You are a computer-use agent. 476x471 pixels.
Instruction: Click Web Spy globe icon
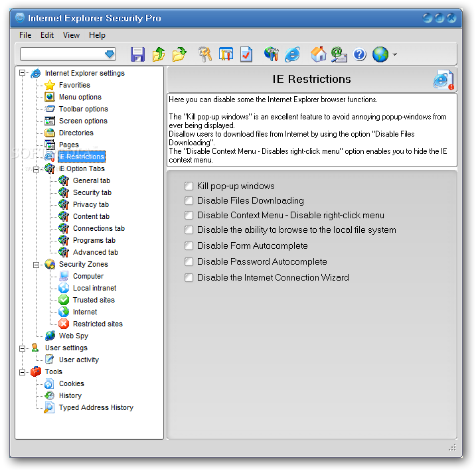50,336
